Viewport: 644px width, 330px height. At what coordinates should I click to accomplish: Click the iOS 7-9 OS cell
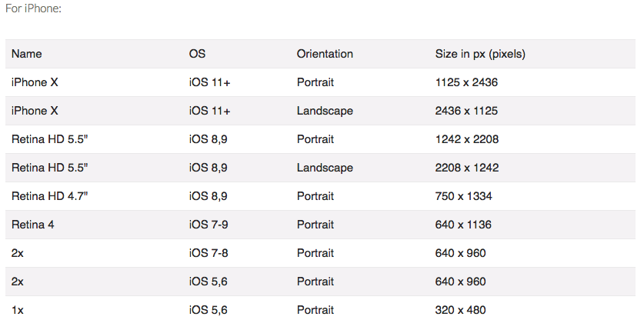[209, 225]
